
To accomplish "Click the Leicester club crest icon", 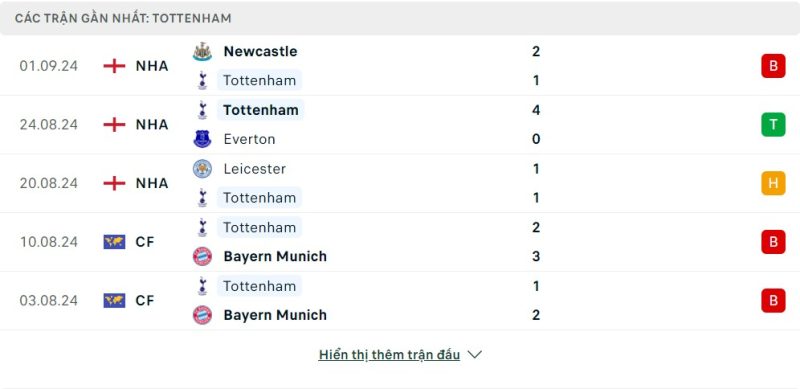I will (202, 168).
